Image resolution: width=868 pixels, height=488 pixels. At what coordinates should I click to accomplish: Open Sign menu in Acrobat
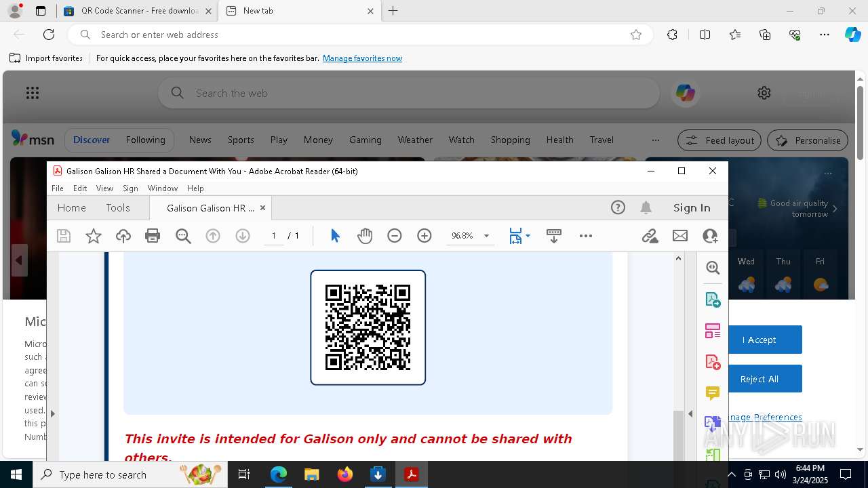130,188
